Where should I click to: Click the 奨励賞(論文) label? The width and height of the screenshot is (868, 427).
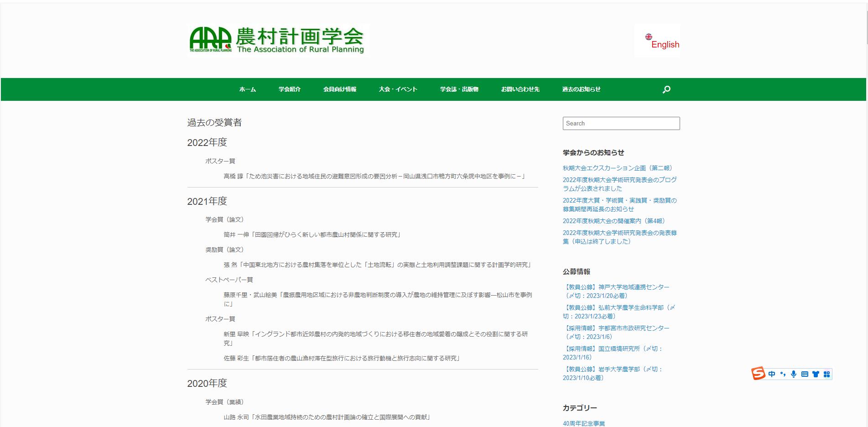tap(226, 250)
